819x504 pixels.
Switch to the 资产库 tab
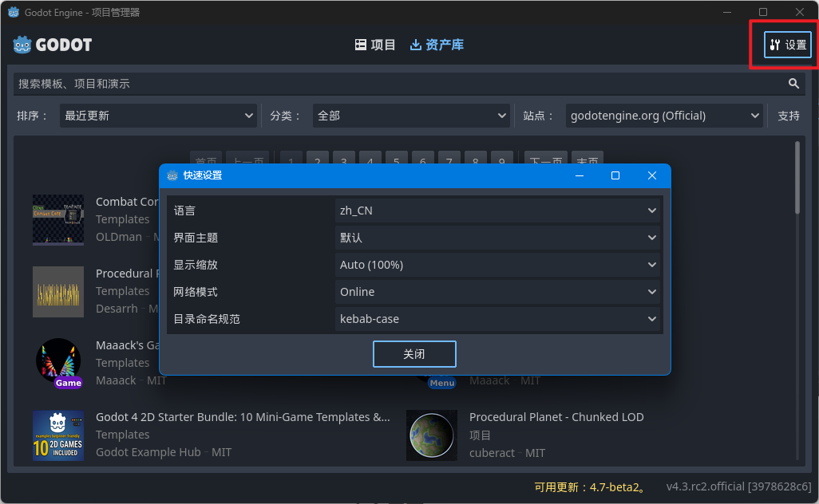[437, 45]
